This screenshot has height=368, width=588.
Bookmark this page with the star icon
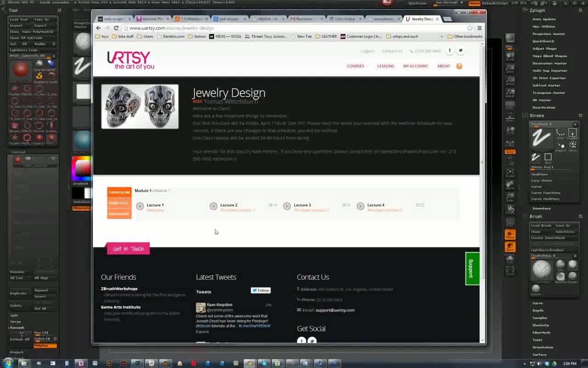pos(470,28)
